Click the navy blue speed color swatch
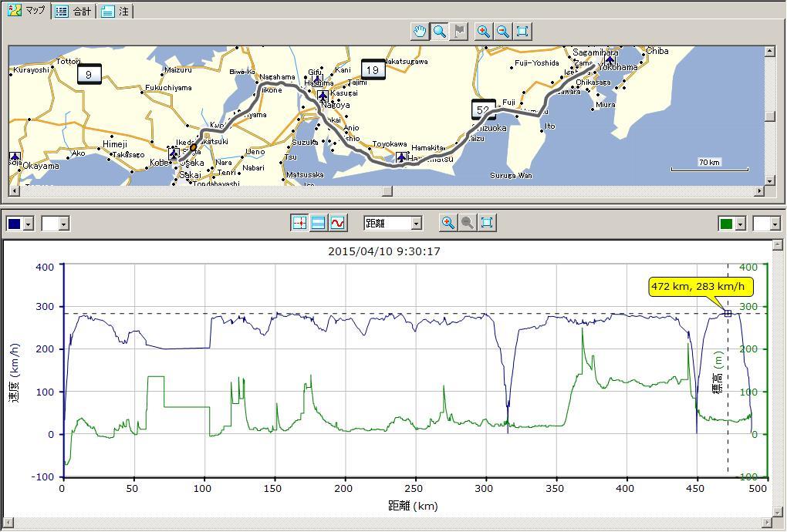The height and width of the screenshot is (532, 787). (15, 224)
